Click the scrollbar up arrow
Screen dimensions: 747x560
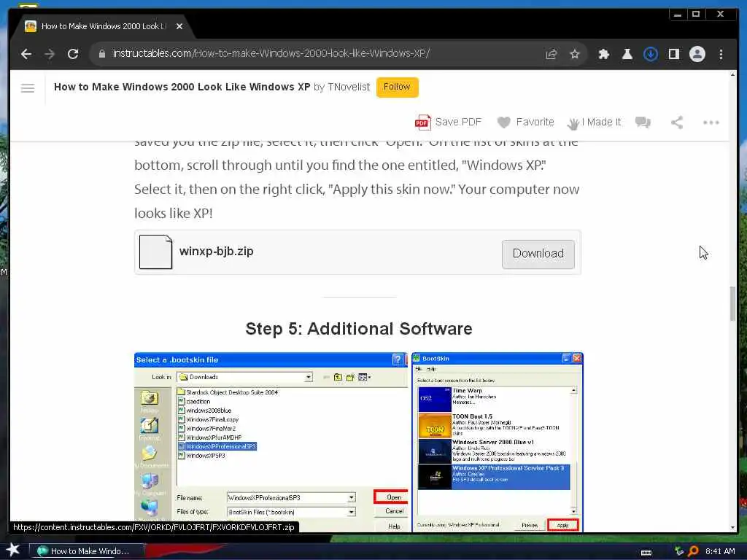click(x=732, y=75)
